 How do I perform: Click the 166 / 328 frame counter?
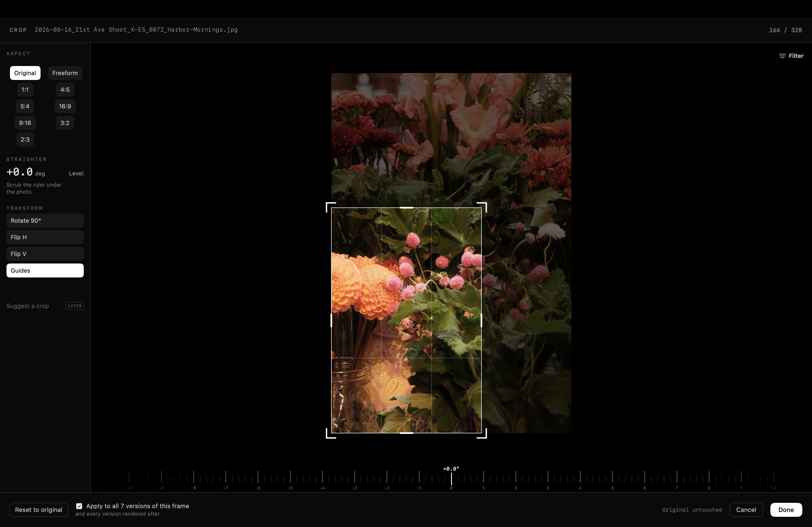point(785,30)
